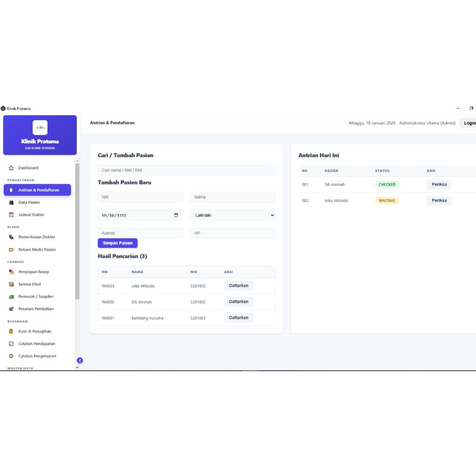Focus the NIK input field
Image resolution: width=476 pixels, height=476 pixels.
coord(140,197)
